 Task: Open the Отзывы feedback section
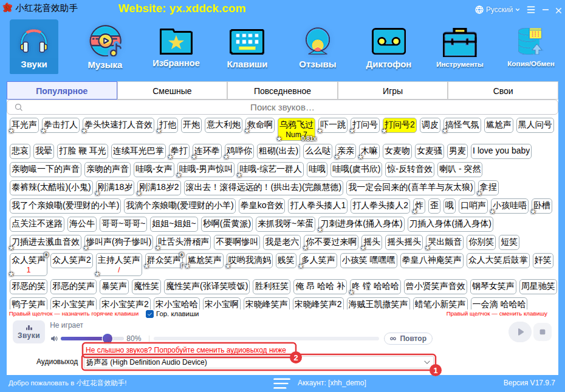pyautogui.click(x=318, y=47)
